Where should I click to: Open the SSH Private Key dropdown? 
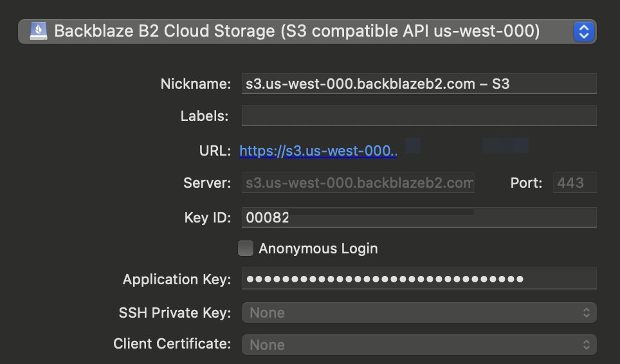point(419,313)
